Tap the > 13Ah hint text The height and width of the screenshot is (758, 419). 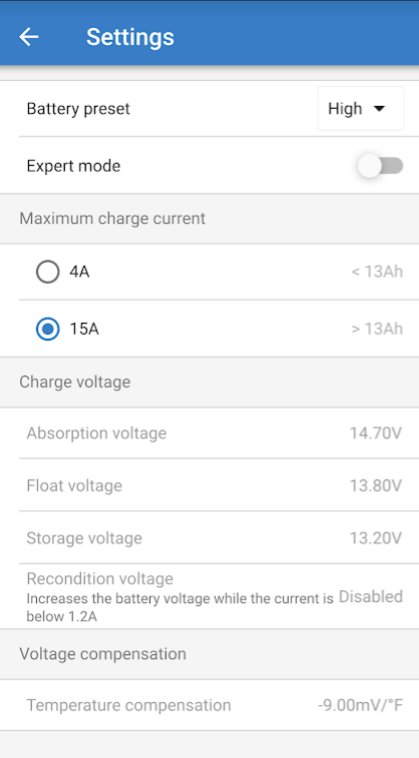tap(377, 329)
